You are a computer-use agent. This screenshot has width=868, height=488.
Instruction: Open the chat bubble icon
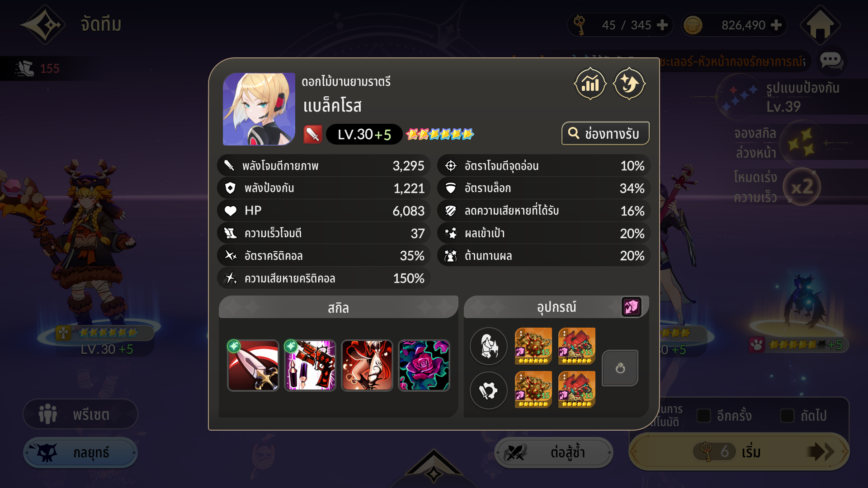(831, 60)
